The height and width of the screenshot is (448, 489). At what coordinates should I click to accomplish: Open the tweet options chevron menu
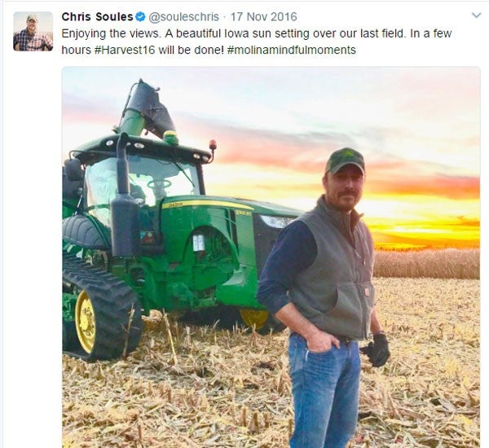click(x=476, y=15)
